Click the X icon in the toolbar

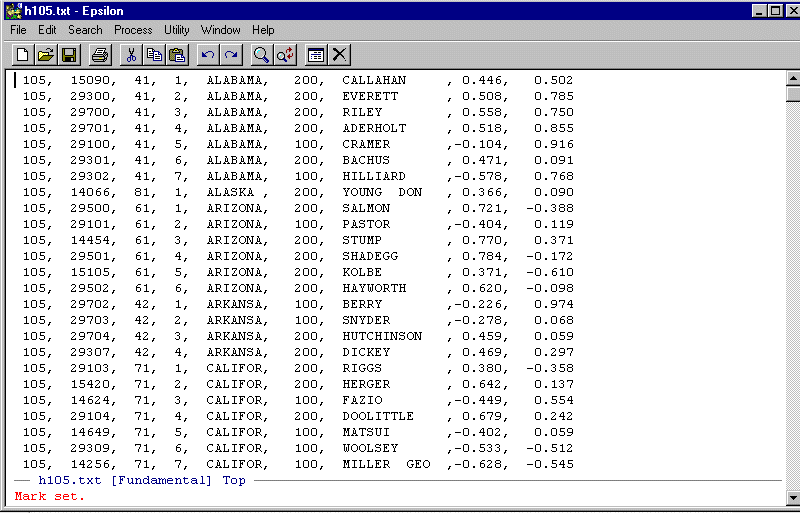(x=340, y=55)
